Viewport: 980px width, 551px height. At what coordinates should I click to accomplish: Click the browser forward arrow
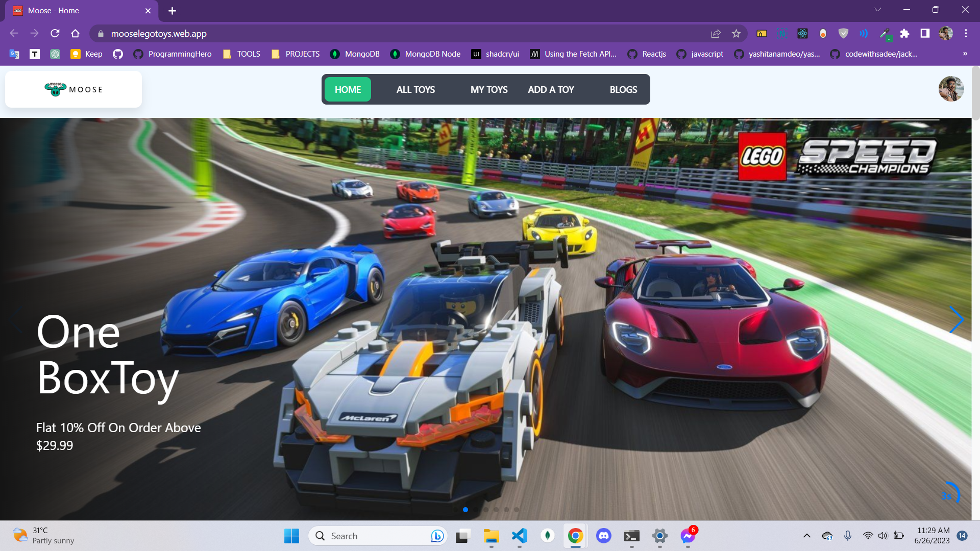[34, 33]
